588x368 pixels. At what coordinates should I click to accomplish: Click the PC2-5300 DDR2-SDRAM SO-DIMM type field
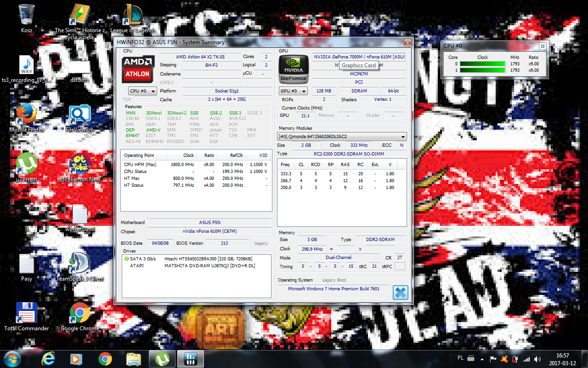pyautogui.click(x=349, y=154)
